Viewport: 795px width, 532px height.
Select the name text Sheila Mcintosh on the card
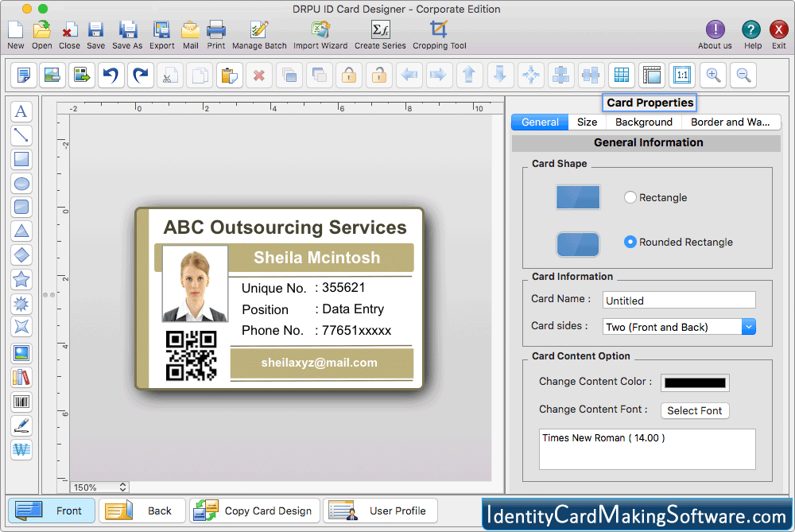pyautogui.click(x=317, y=258)
